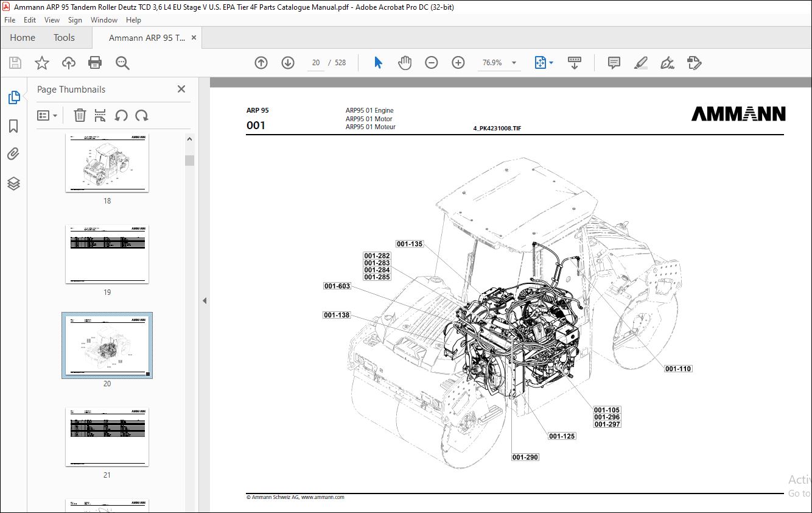Open the Sign document pen tool
Viewport: 812px width, 513px height.
(667, 63)
